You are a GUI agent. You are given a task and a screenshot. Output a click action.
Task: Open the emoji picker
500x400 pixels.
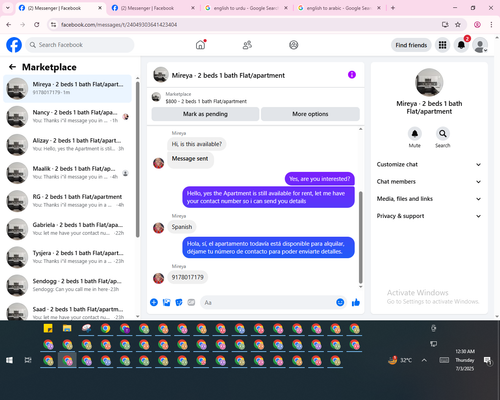coord(340,302)
